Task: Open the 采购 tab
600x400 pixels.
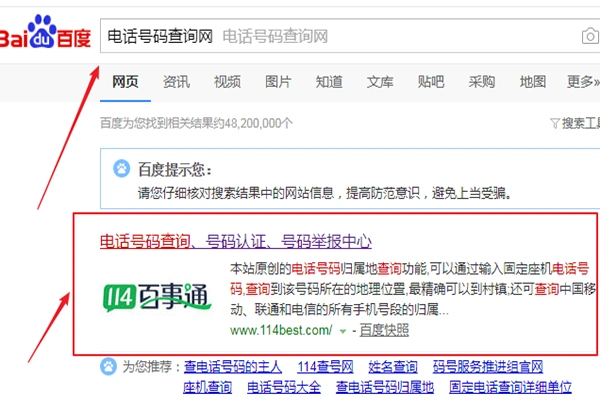Action: [x=482, y=82]
